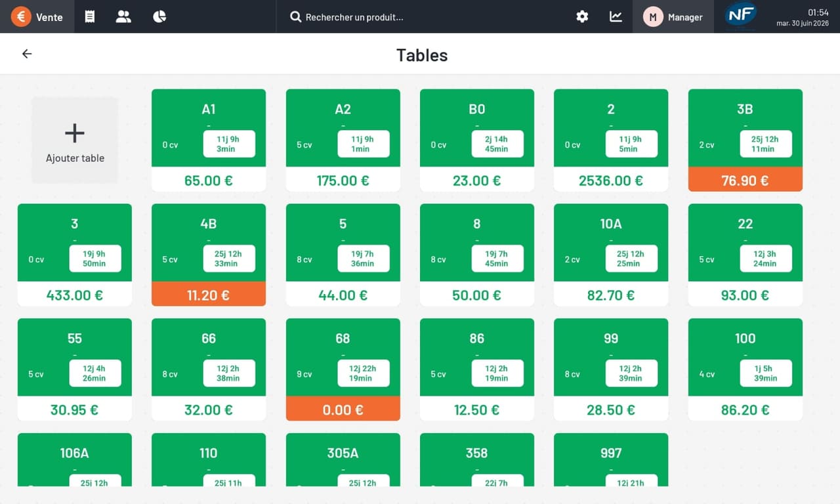Screen dimensions: 840x504
Task: Select table 86
Action: [x=477, y=369]
